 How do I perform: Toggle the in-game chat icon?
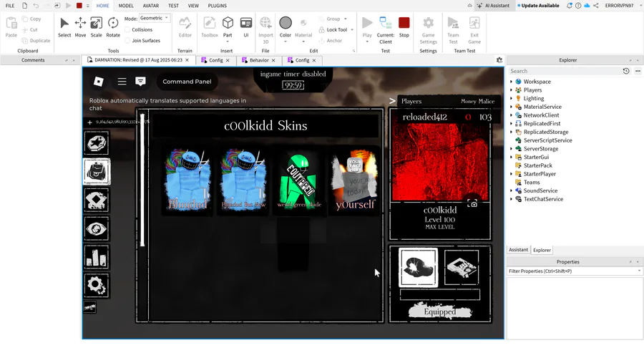tap(140, 82)
